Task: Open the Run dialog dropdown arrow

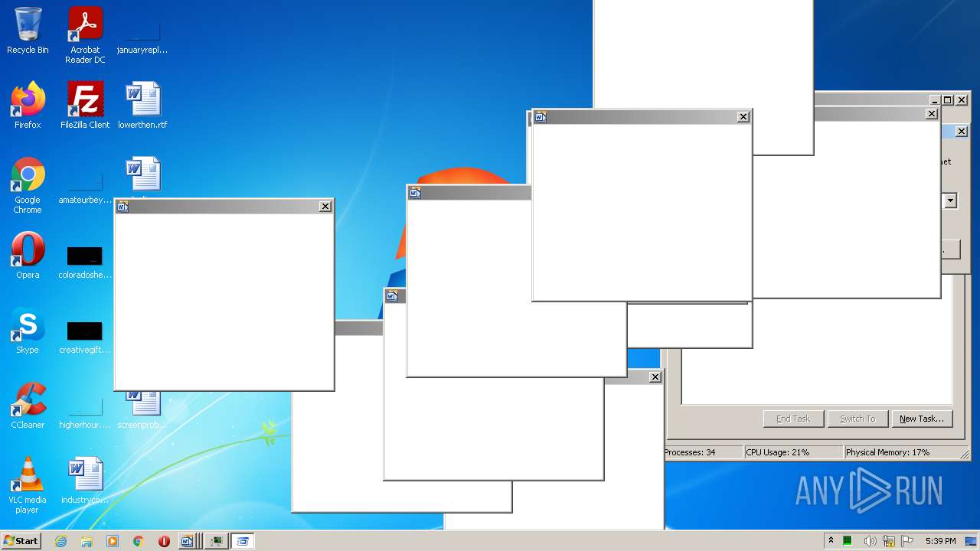Action: pos(951,201)
